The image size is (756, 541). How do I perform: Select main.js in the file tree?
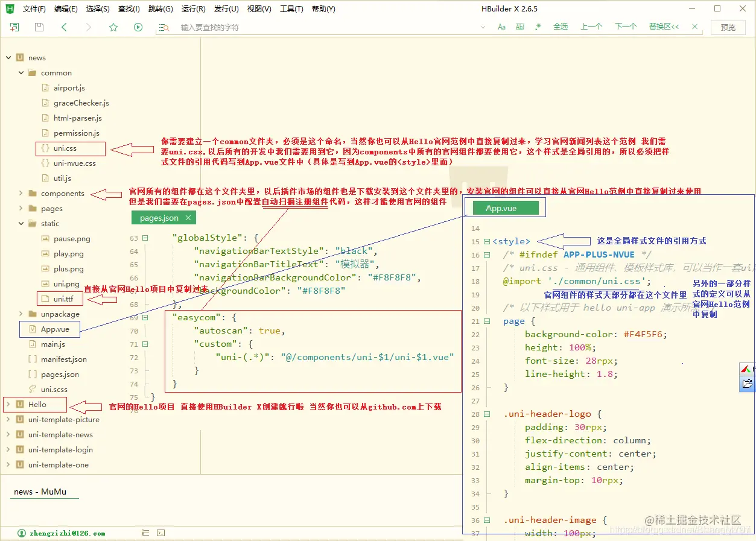53,344
